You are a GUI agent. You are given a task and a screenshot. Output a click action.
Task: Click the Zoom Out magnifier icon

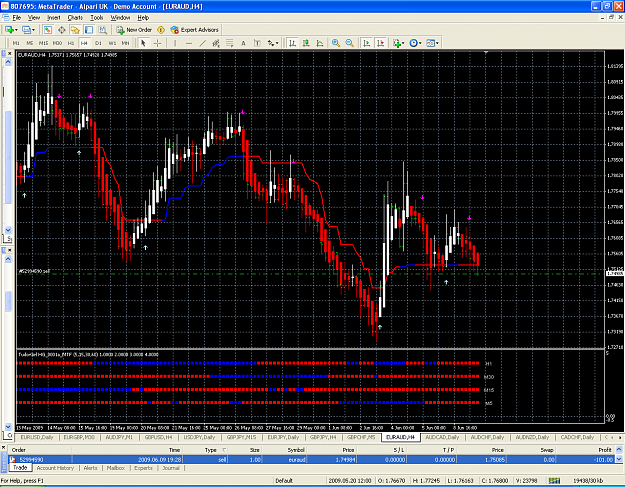pos(350,43)
